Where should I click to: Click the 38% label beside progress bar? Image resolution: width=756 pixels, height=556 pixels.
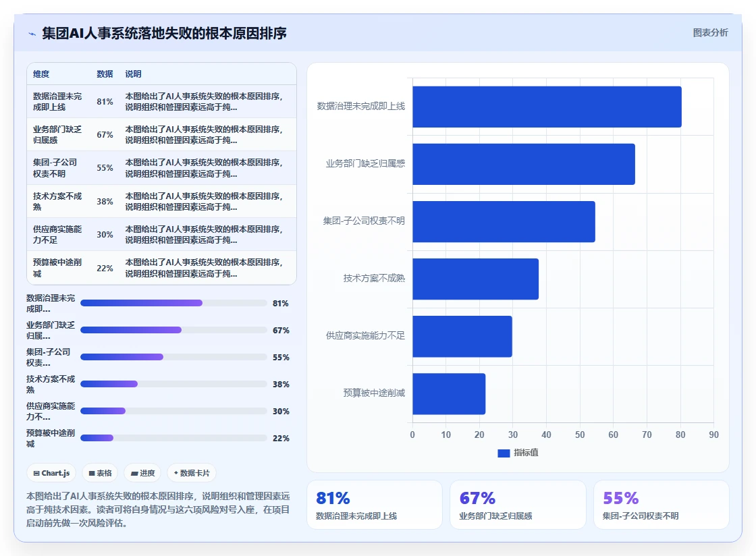pyautogui.click(x=281, y=385)
